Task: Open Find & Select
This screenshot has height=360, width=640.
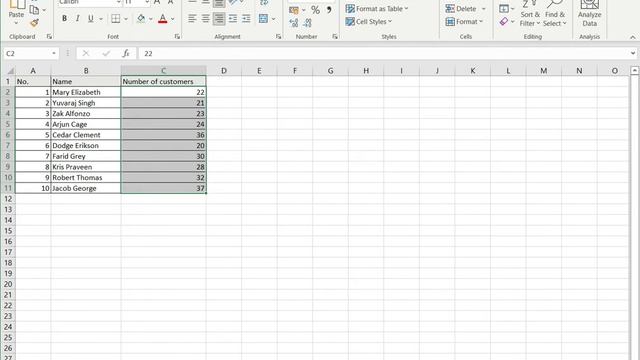Action: point(555,13)
